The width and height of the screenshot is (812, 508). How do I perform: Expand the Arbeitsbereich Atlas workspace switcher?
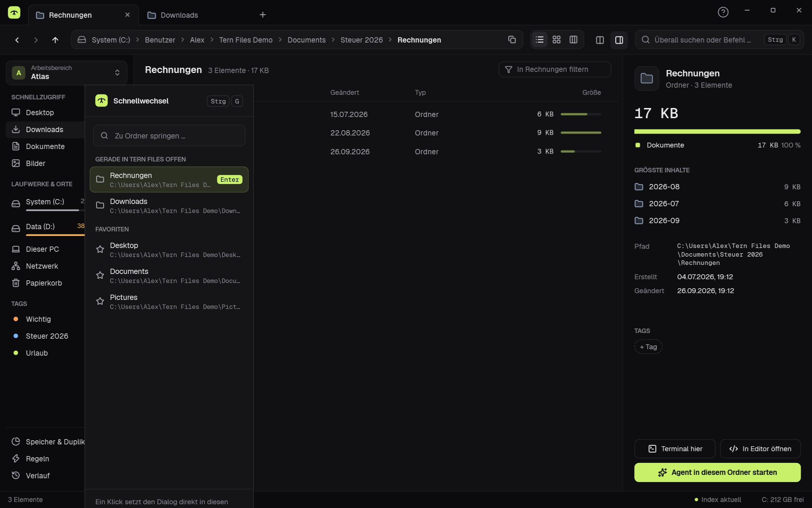click(x=67, y=72)
